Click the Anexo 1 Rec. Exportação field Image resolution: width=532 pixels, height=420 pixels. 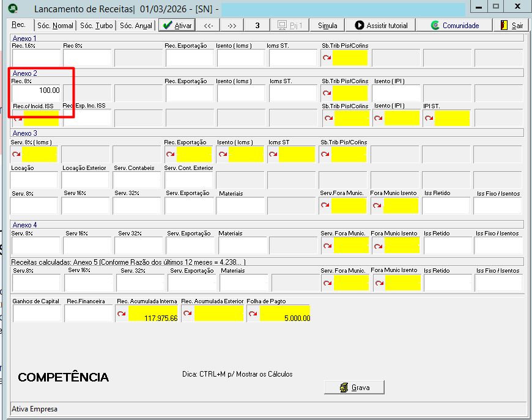point(190,57)
